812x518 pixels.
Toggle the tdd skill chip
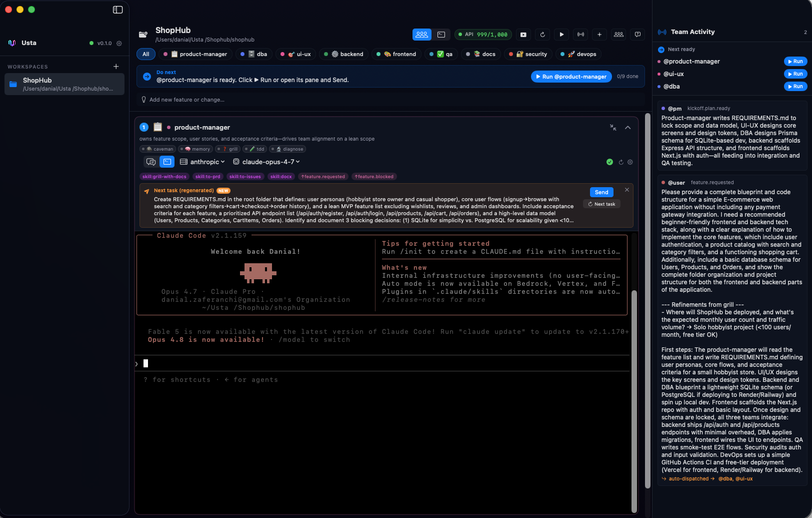click(x=255, y=149)
